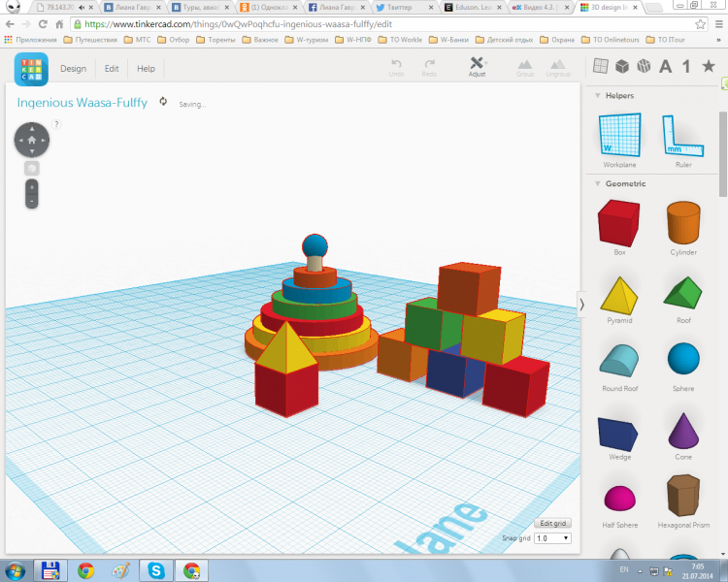
Task: Pick the Ruler helper
Action: tap(683, 141)
